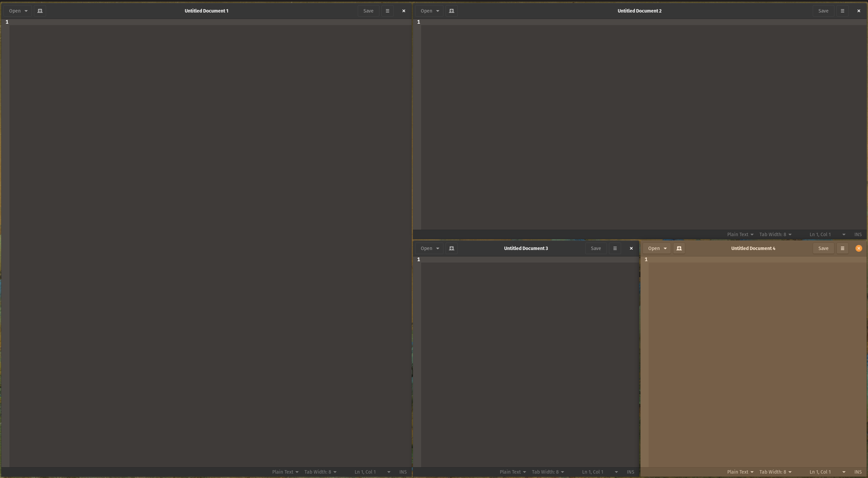The image size is (868, 478).
Task: Open the hamburger menu of Untitled Document 1
Action: point(387,11)
